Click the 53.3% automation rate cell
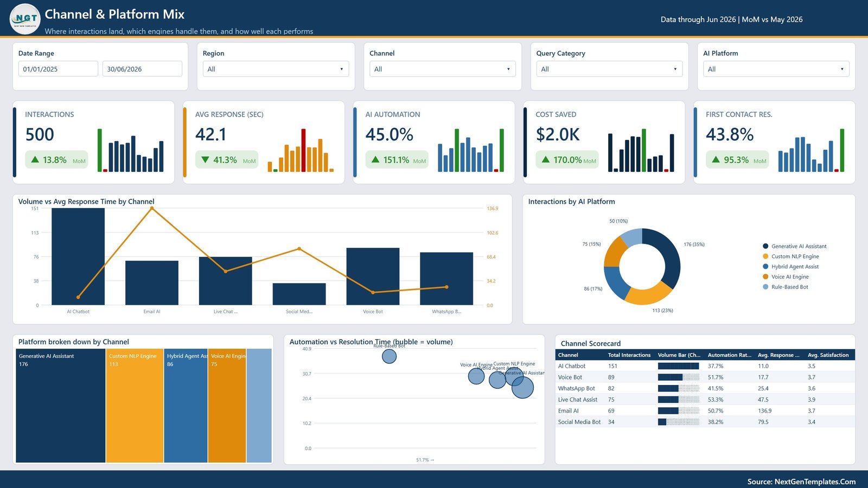The height and width of the screenshot is (488, 868). pos(716,400)
